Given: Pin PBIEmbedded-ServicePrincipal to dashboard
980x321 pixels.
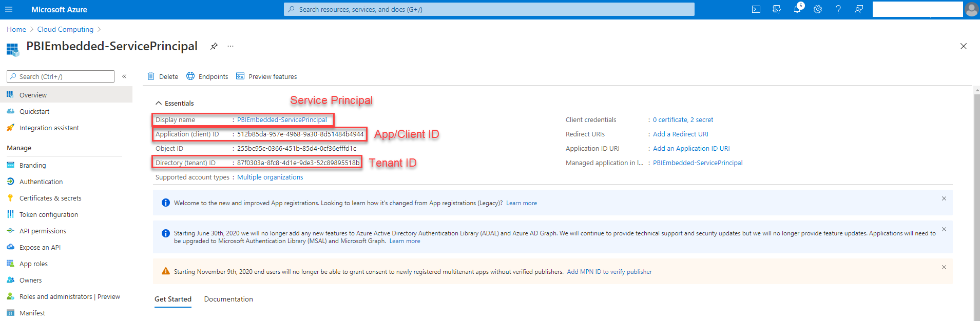Looking at the screenshot, I should [214, 46].
